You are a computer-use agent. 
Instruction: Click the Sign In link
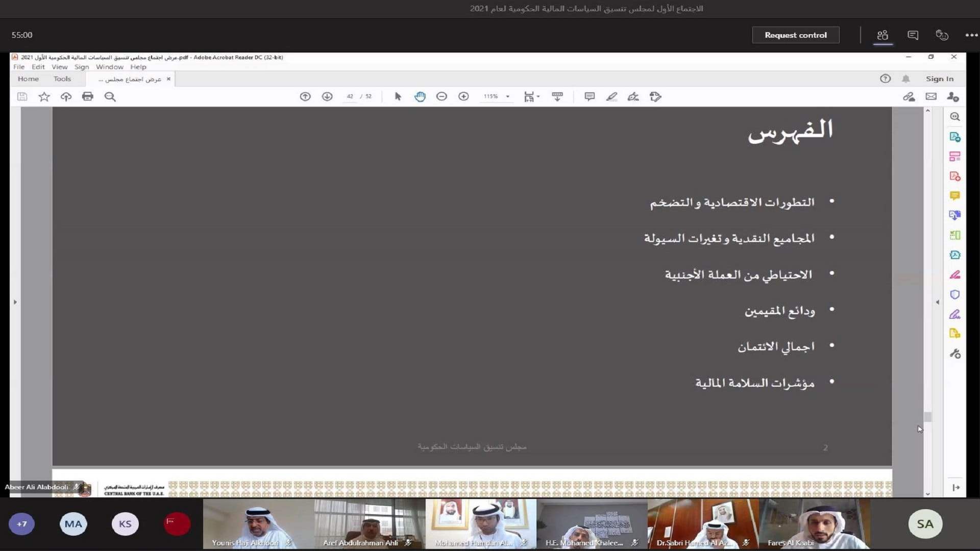[x=939, y=79]
